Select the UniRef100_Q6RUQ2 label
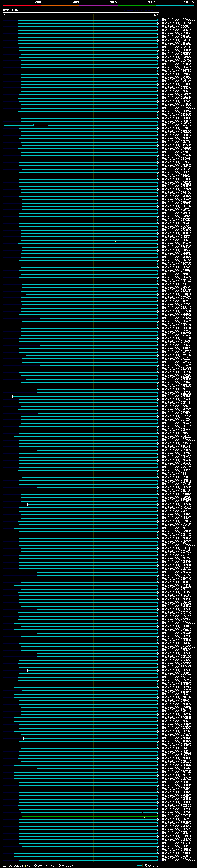 click(x=177, y=54)
